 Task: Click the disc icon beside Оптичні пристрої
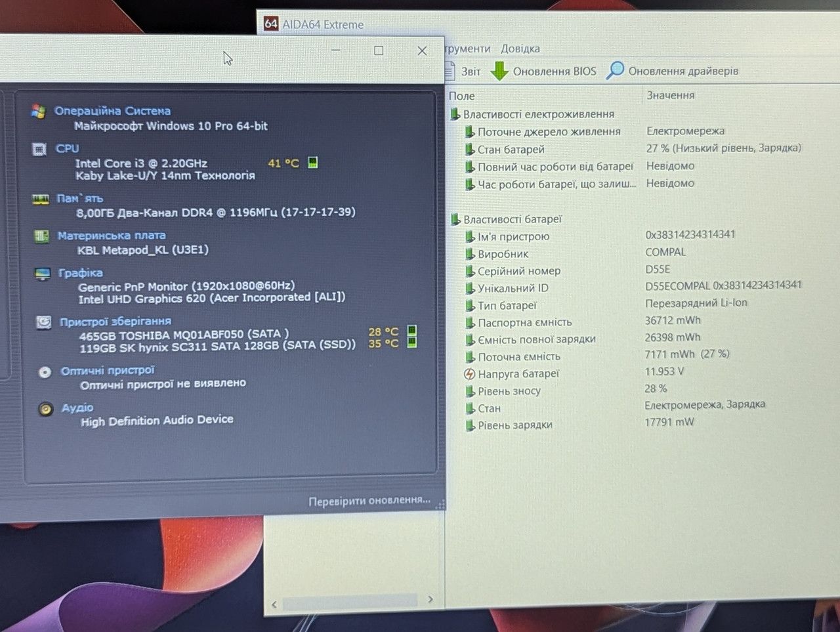45,372
